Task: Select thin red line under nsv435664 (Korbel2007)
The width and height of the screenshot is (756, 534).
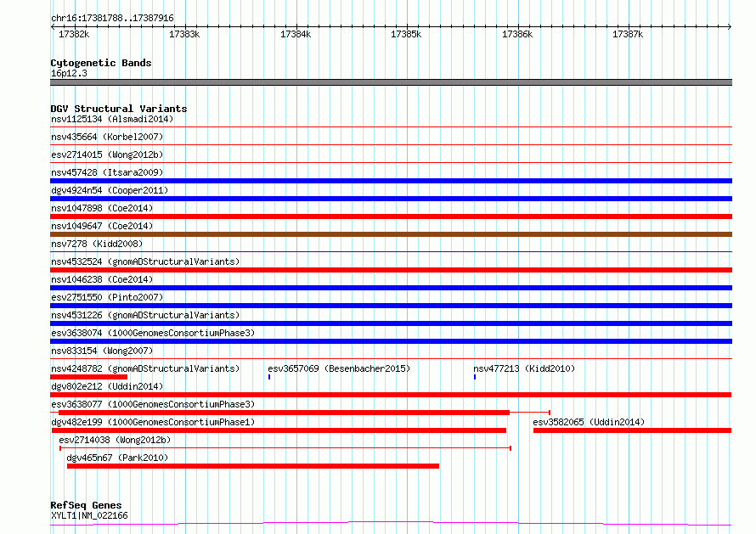Action: pos(391,145)
